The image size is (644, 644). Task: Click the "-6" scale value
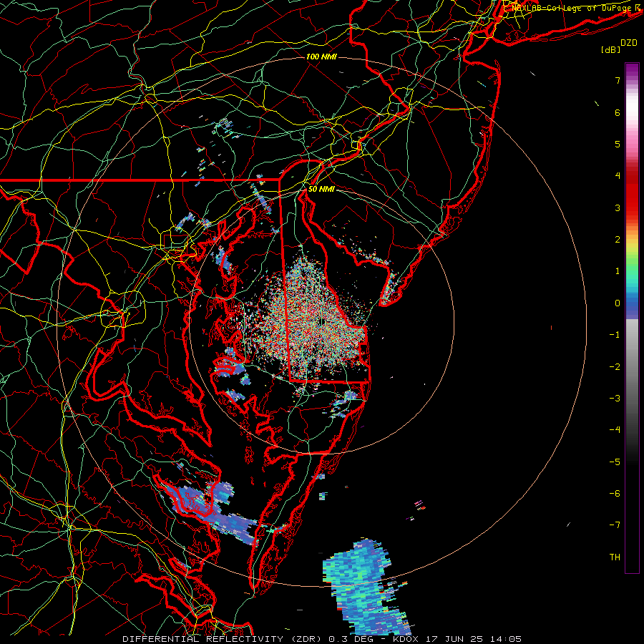[615, 494]
